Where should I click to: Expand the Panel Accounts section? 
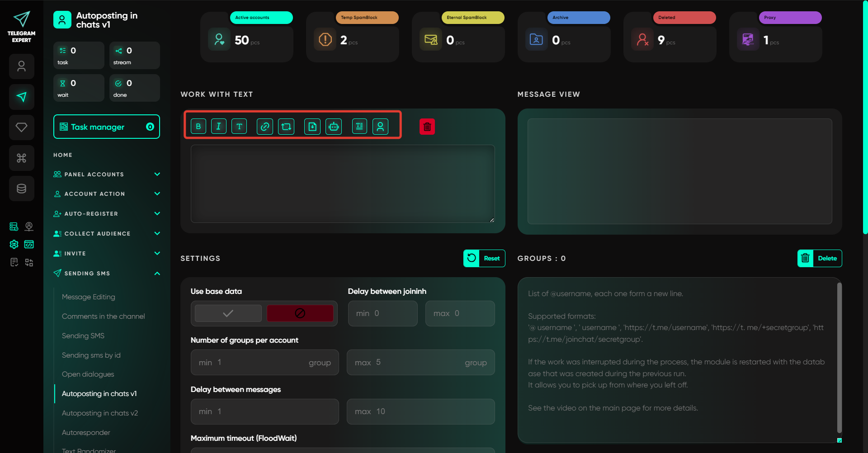157,174
